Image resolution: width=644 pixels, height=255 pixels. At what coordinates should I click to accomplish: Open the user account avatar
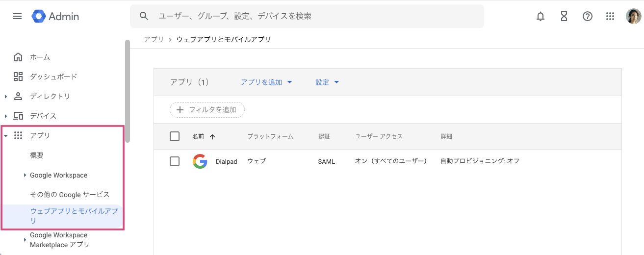[633, 16]
